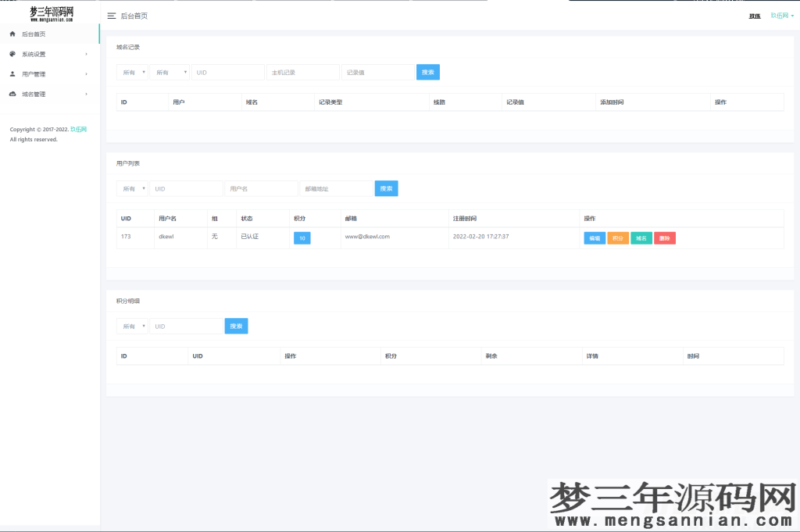Open the 所有 dropdown in 积分明细 section
The image size is (800, 532).
(x=132, y=326)
